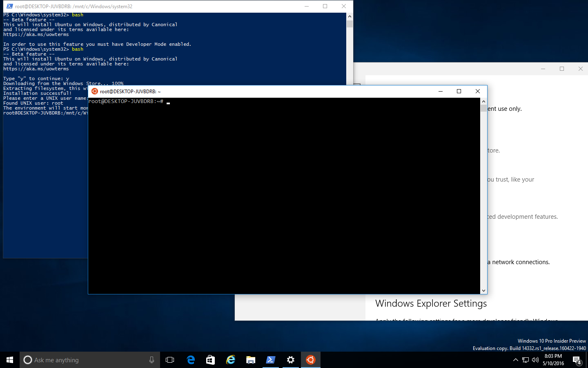Select the Bash on Ubuntu taskbar icon

coord(310,360)
